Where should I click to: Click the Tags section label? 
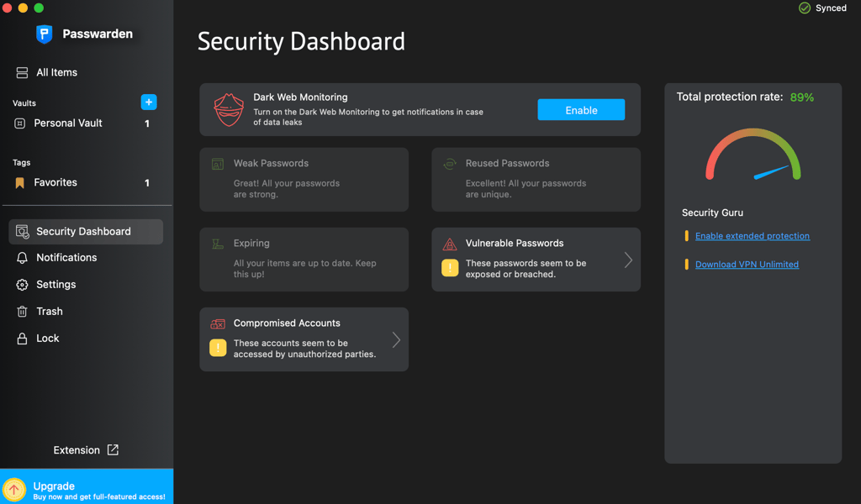[x=21, y=162]
